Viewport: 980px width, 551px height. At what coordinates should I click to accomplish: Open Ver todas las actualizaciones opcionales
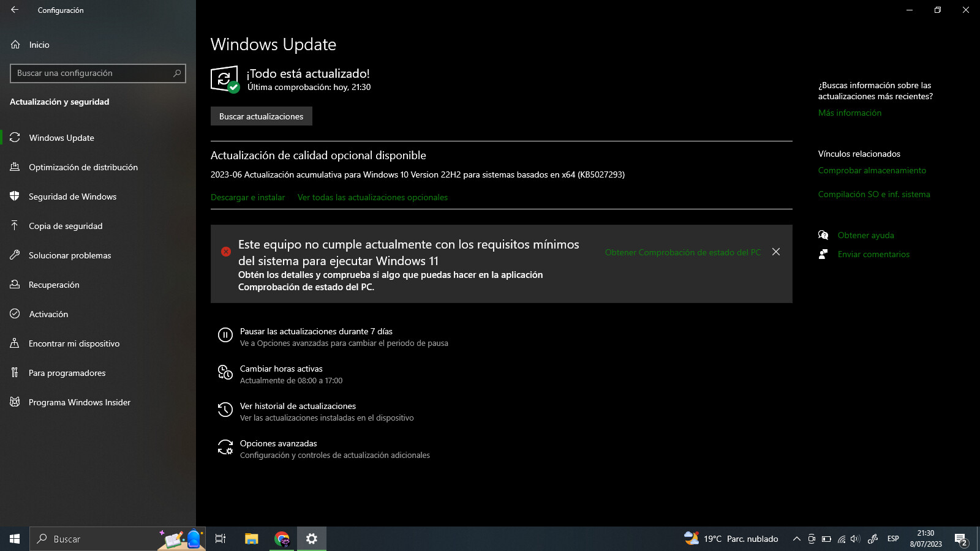372,197
